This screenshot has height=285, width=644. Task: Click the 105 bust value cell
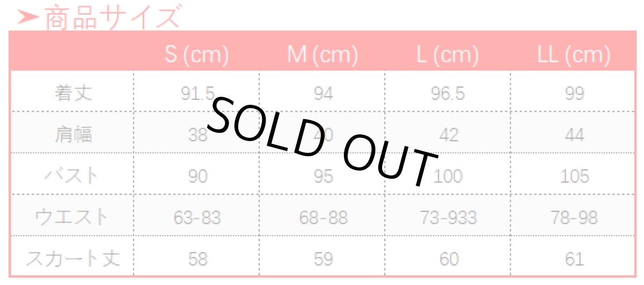pos(574,176)
